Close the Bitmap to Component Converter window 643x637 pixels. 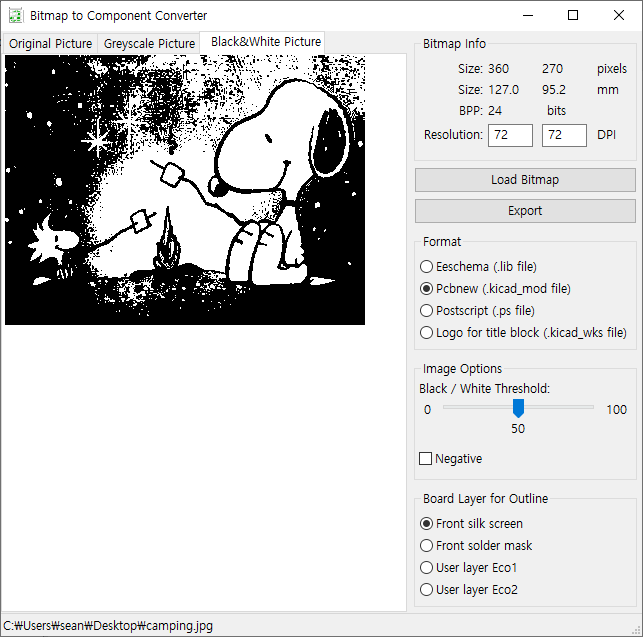619,16
